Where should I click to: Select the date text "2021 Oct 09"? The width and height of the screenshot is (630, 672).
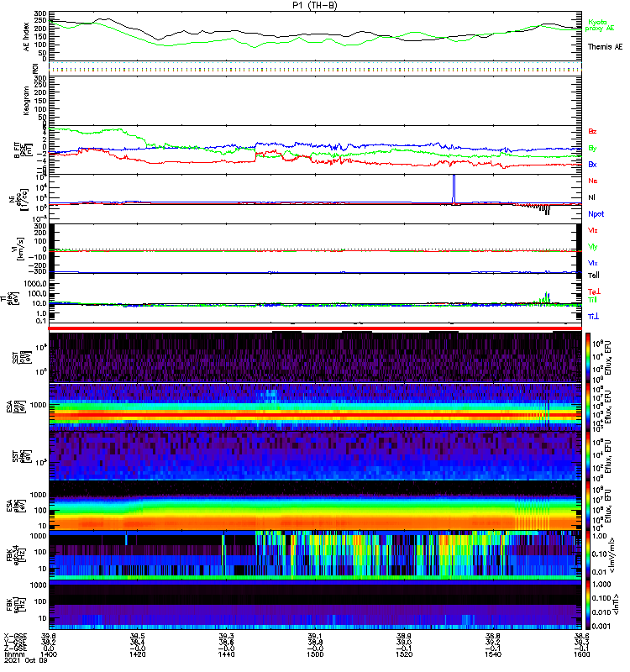[x=25, y=660]
